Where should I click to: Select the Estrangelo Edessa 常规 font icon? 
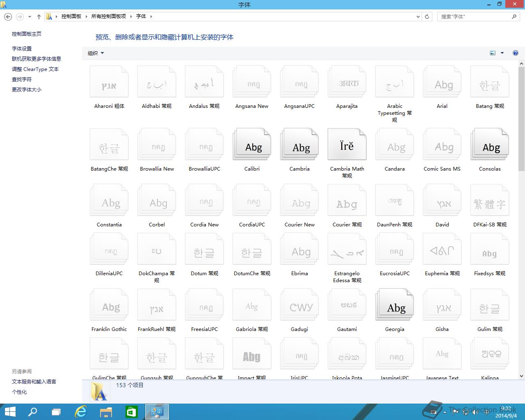pos(347,249)
